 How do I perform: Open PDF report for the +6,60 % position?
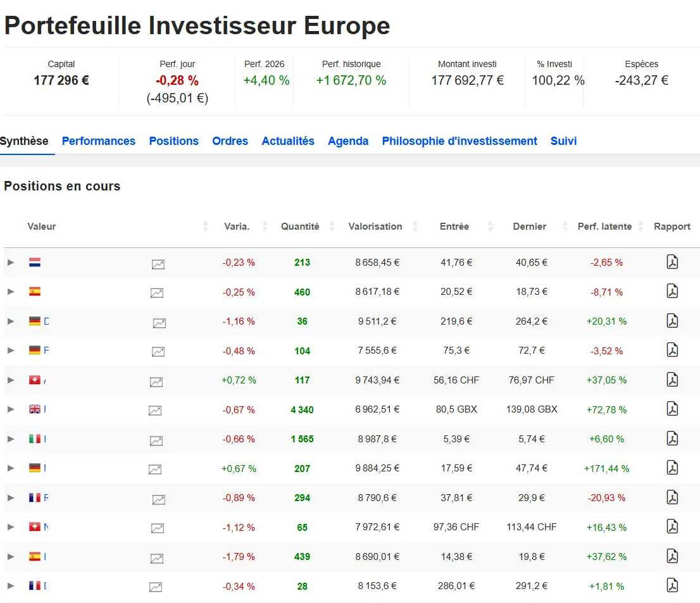coord(672,438)
